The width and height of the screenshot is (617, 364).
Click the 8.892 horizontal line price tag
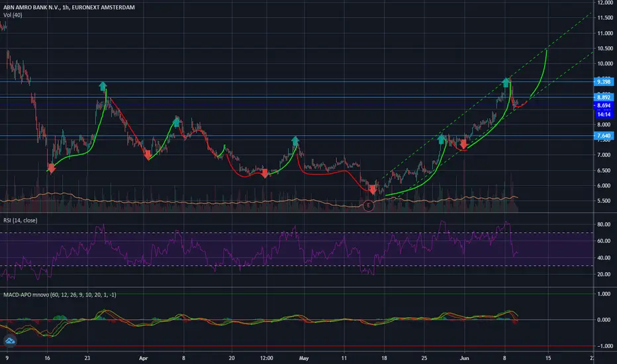pyautogui.click(x=604, y=97)
